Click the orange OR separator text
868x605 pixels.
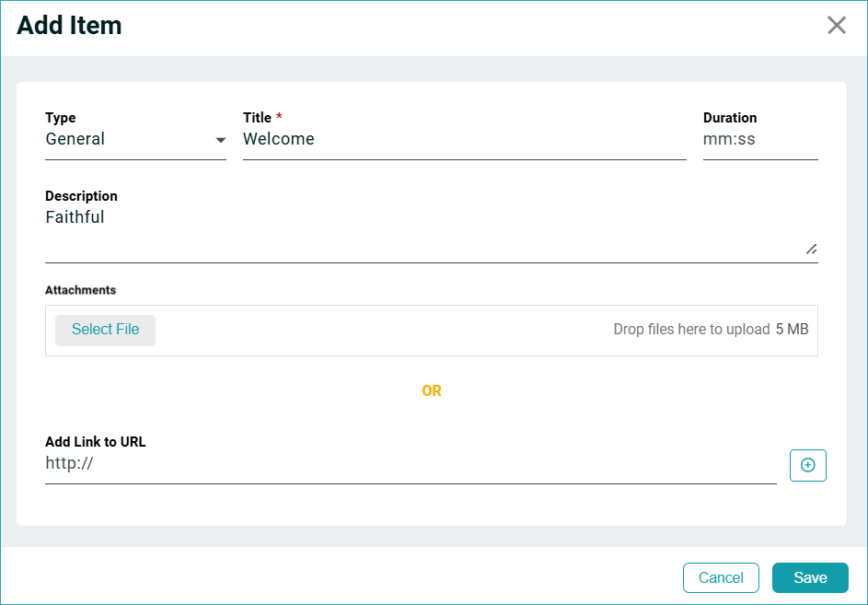pyautogui.click(x=432, y=390)
